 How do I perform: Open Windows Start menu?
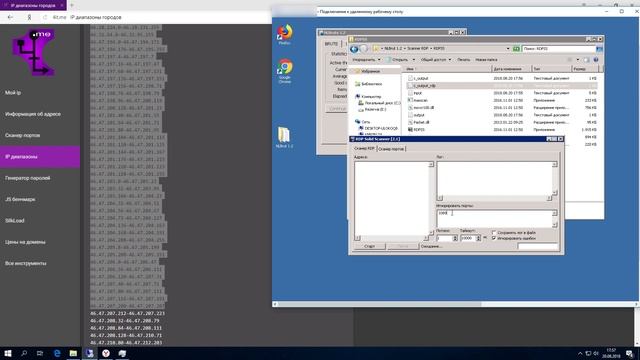(8, 353)
